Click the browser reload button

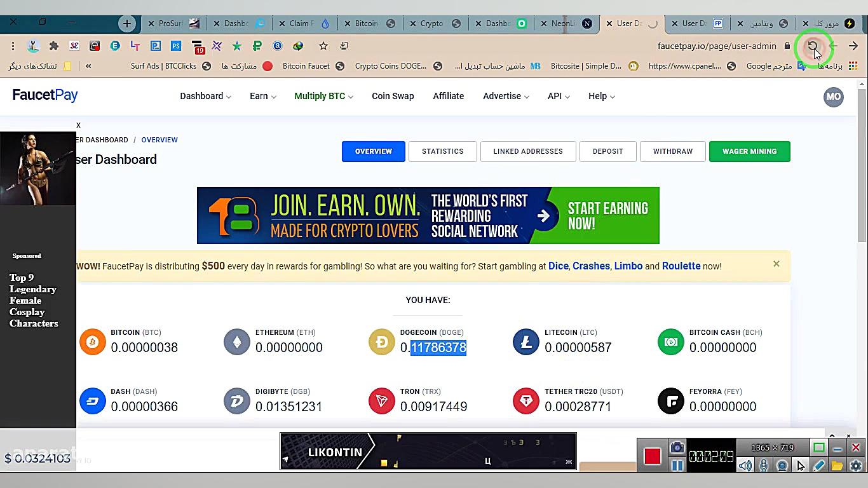coord(813,46)
